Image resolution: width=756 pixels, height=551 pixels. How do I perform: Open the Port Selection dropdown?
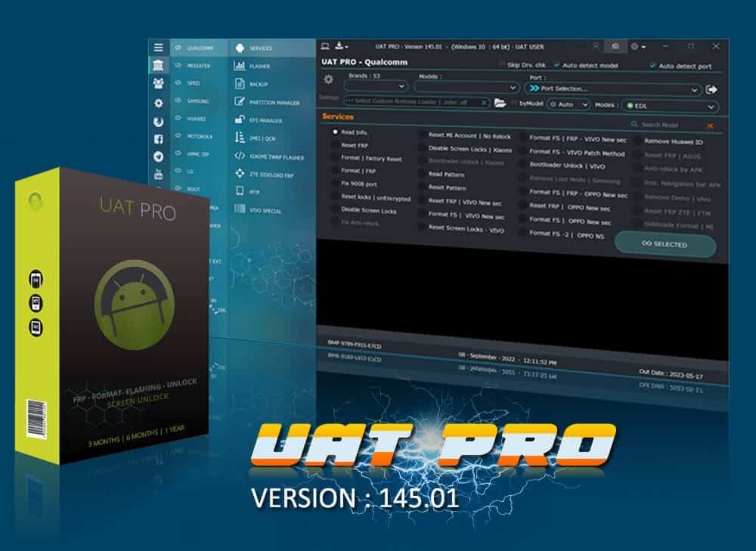[x=612, y=89]
